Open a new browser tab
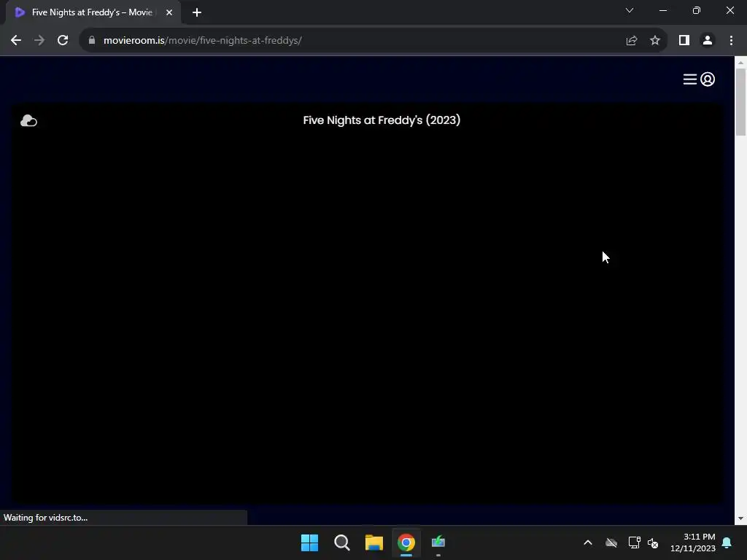747x560 pixels. (197, 12)
